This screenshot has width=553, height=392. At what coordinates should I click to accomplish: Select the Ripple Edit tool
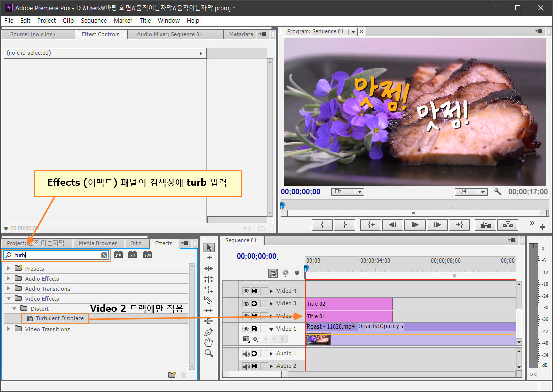coord(209,268)
